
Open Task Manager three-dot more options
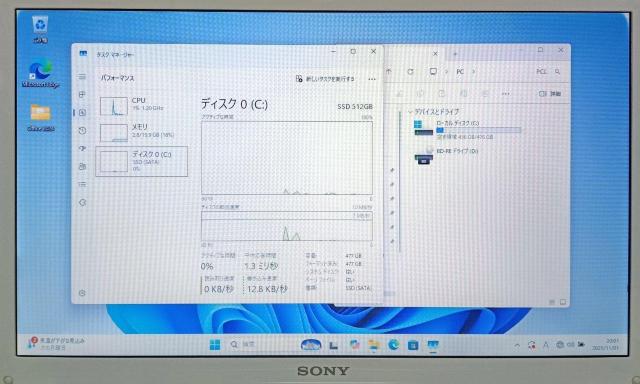tap(372, 79)
